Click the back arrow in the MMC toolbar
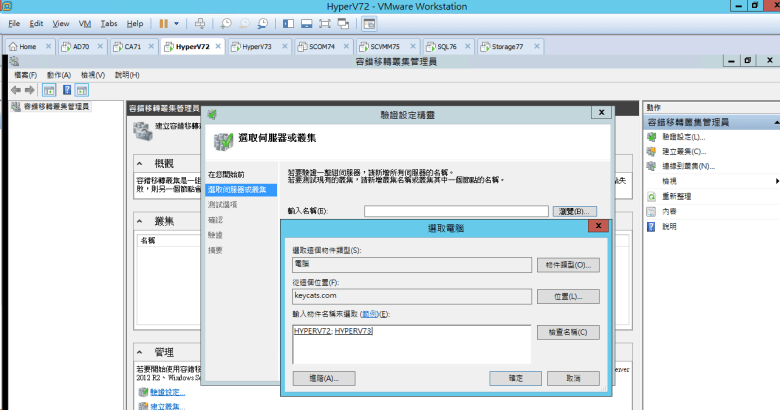 tap(15, 90)
